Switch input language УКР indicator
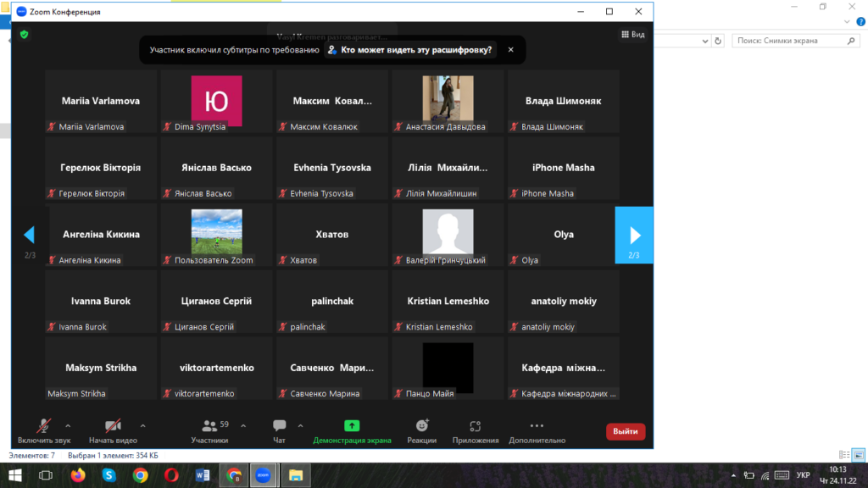 [804, 475]
